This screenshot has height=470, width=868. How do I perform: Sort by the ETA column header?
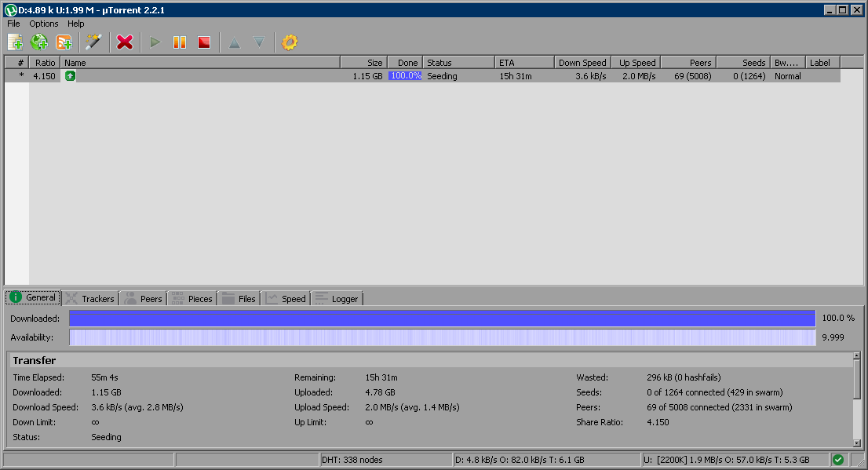[x=524, y=63]
